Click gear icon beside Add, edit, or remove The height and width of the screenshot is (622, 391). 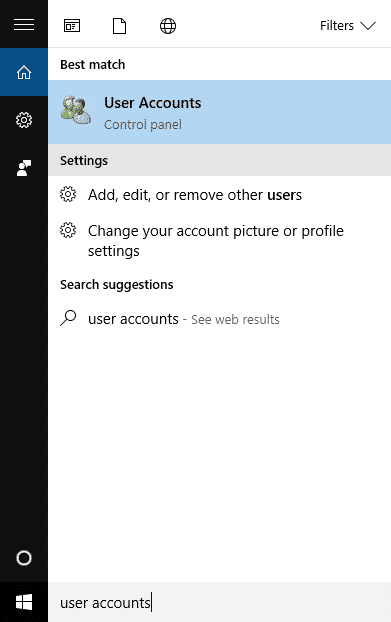point(68,194)
